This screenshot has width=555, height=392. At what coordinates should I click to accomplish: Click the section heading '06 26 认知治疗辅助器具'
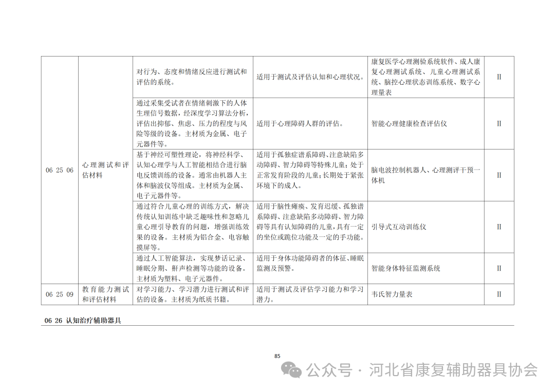coord(83,321)
